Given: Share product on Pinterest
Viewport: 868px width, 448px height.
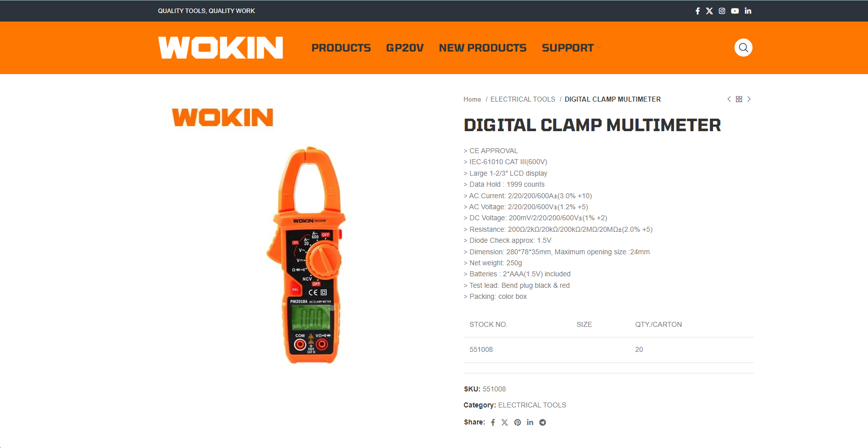Looking at the screenshot, I should tap(517, 422).
